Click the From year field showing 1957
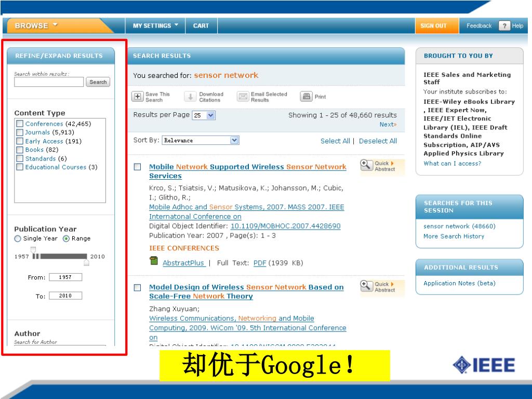The height and width of the screenshot is (399, 532). (65, 277)
